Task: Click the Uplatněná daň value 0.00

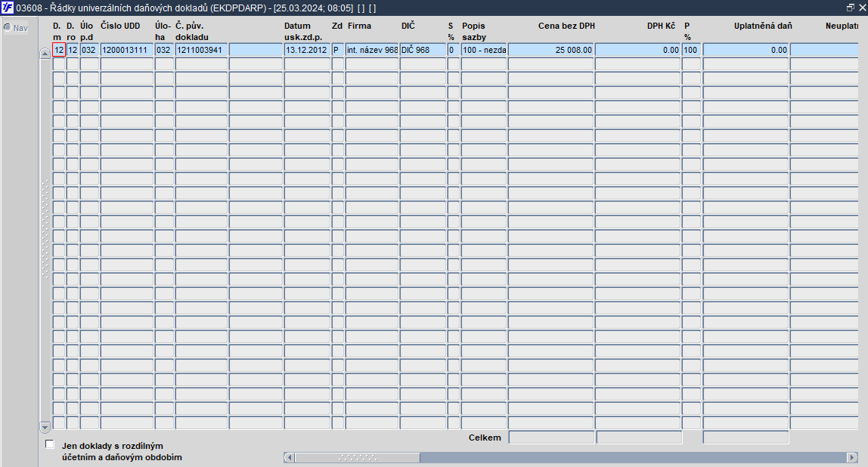Action: click(746, 50)
